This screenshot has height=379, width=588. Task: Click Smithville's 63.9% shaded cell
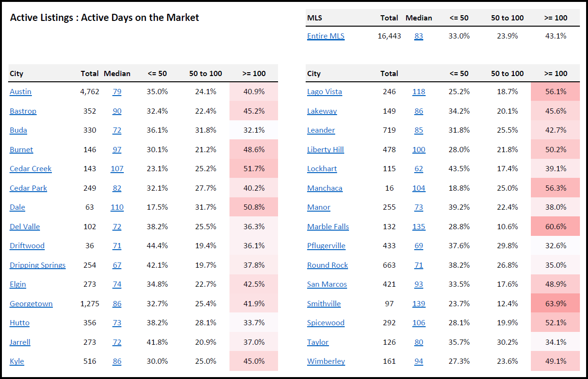(x=555, y=304)
